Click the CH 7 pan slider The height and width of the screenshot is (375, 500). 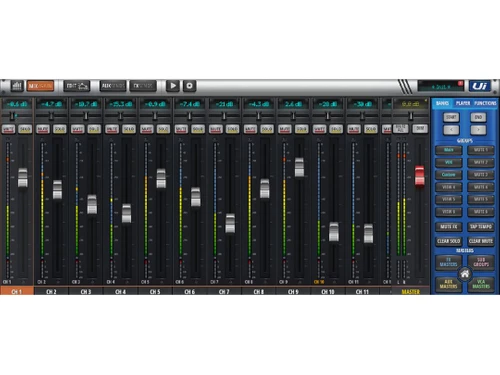(x=224, y=116)
